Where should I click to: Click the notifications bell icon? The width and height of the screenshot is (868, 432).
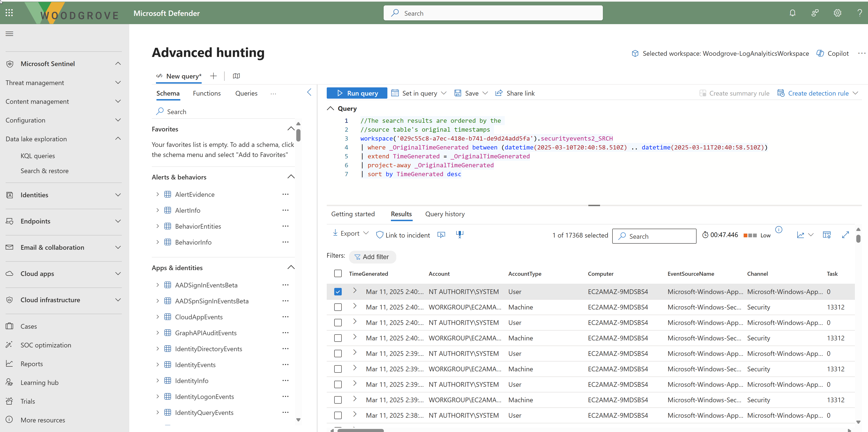coord(792,13)
